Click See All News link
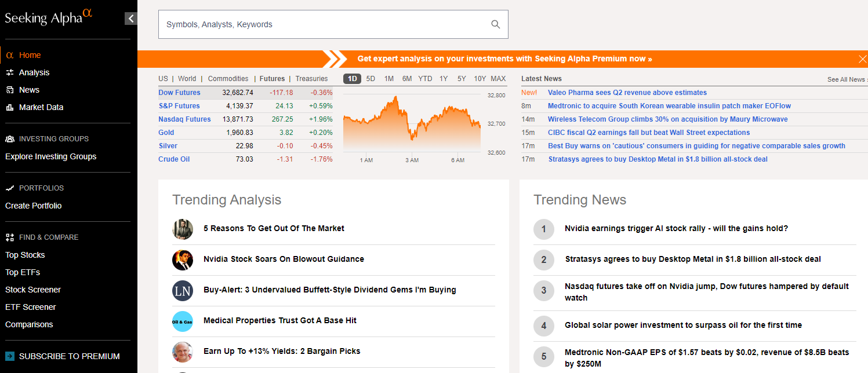The width and height of the screenshot is (868, 373). (x=847, y=79)
